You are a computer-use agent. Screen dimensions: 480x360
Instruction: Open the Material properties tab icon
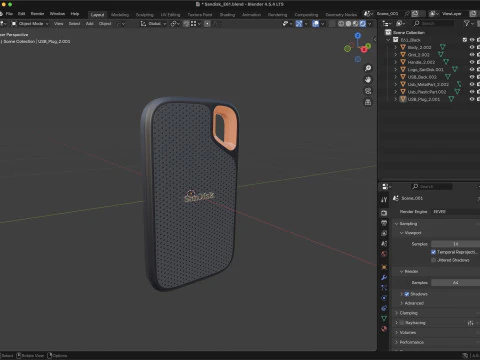click(384, 329)
